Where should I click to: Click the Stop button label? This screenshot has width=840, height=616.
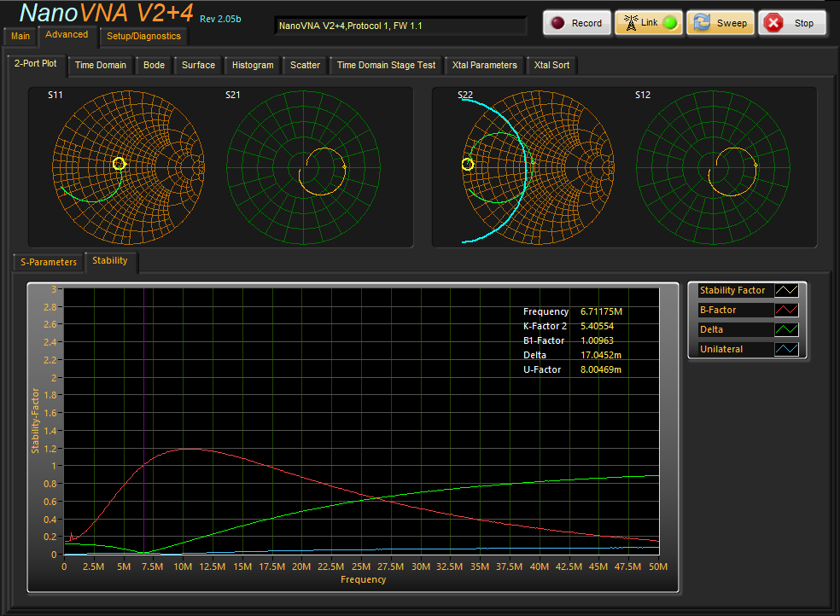click(x=803, y=23)
